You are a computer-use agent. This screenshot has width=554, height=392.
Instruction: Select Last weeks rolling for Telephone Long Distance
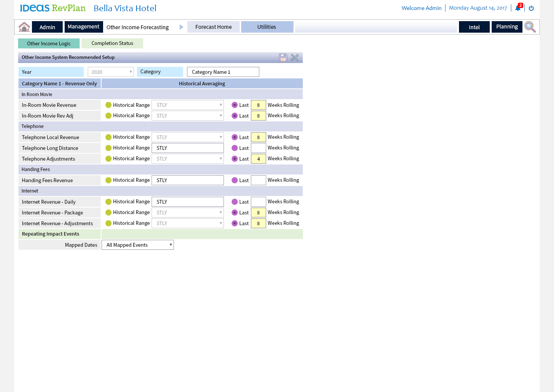(235, 148)
